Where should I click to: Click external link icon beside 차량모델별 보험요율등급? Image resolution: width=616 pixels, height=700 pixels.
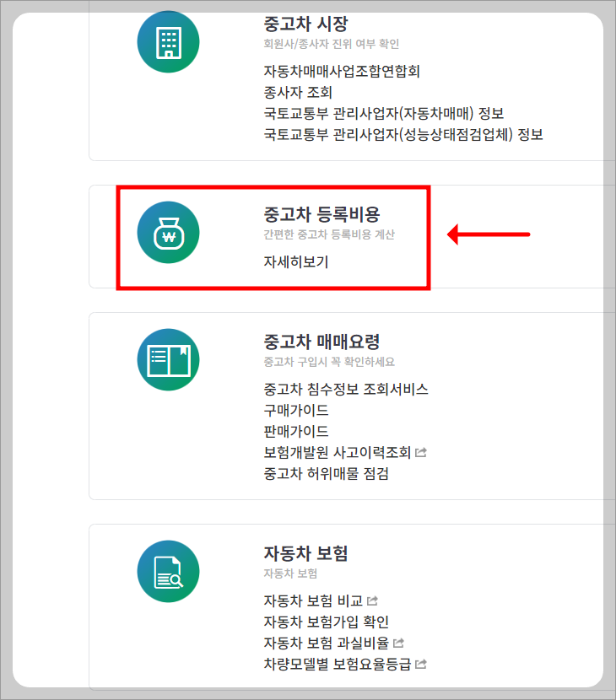coord(421,664)
